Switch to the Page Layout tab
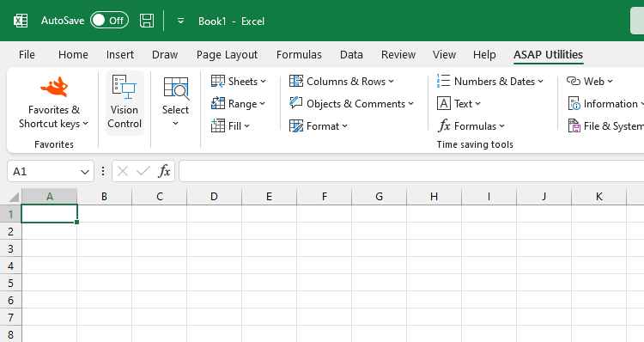 (x=227, y=55)
